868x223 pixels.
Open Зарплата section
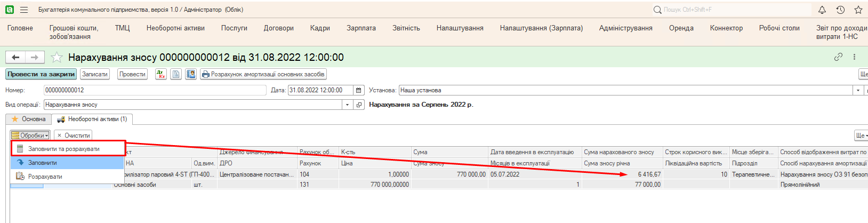[361, 28]
